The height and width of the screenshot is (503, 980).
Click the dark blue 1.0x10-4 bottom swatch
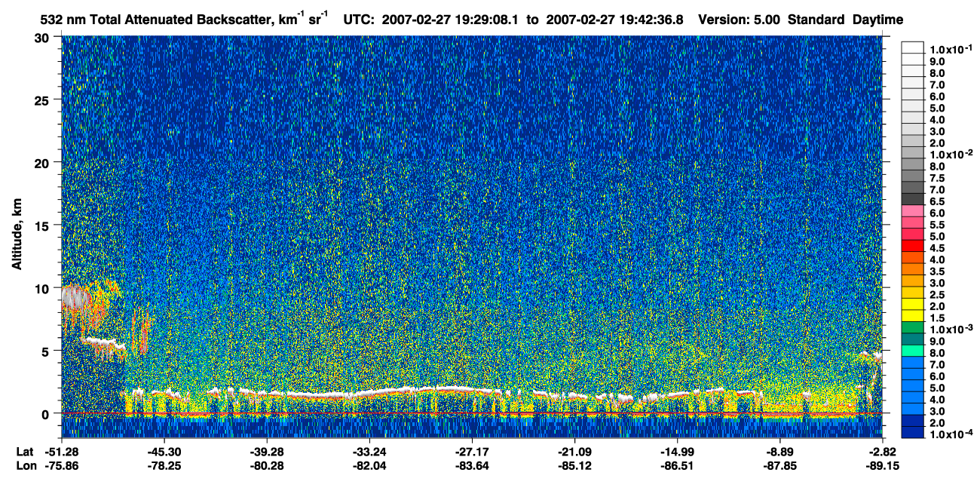pyautogui.click(x=912, y=432)
